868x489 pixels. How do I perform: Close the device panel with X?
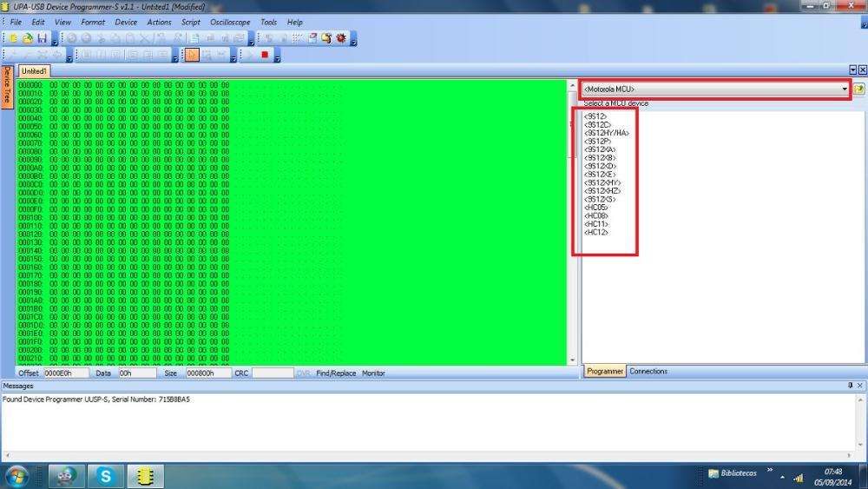[863, 69]
